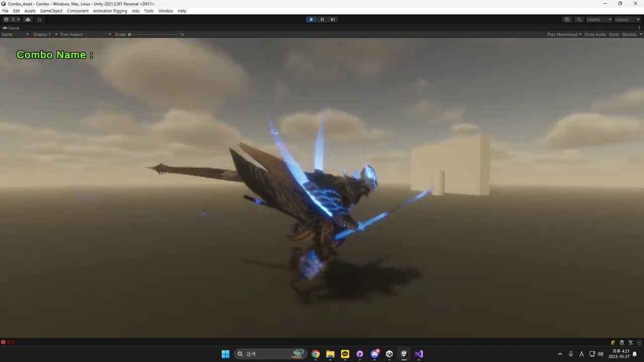Open the Animation Rigging menu
Viewport: 644px width, 362px height.
(x=110, y=11)
